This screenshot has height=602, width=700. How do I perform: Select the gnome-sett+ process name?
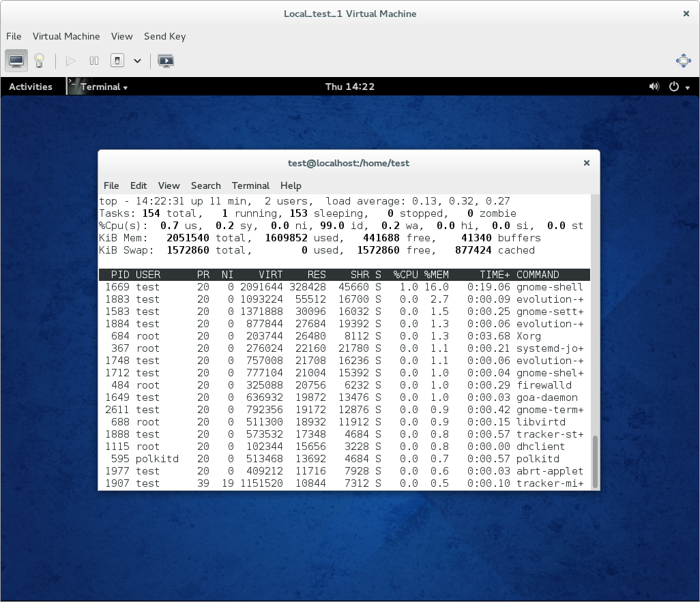pos(550,312)
